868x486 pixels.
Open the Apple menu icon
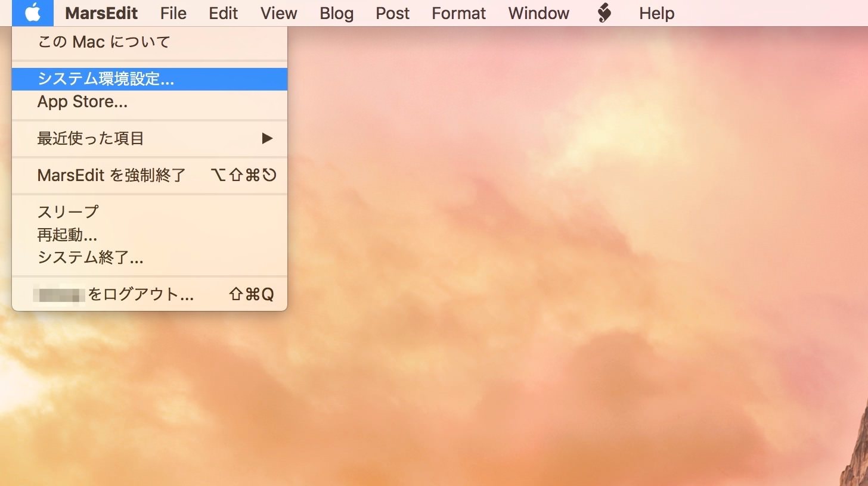tap(33, 13)
